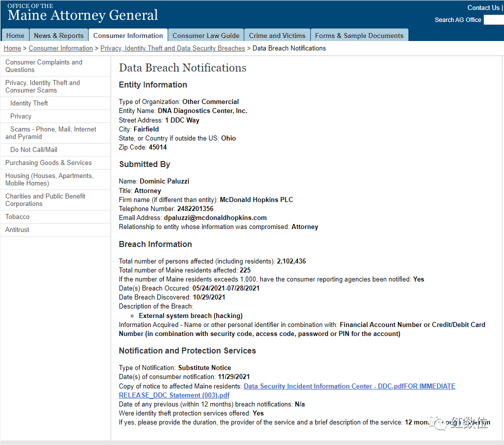Screen dimensions: 504x445
Task: Open Charities and Public Benefit Corporations
Action: tap(56, 200)
